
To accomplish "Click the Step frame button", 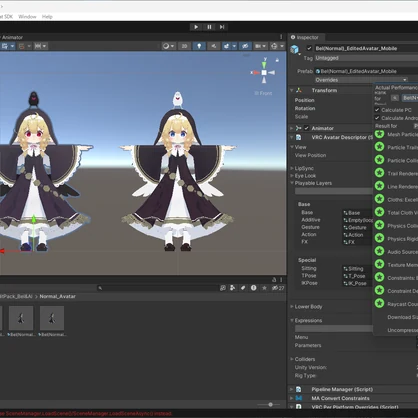I will [x=222, y=27].
